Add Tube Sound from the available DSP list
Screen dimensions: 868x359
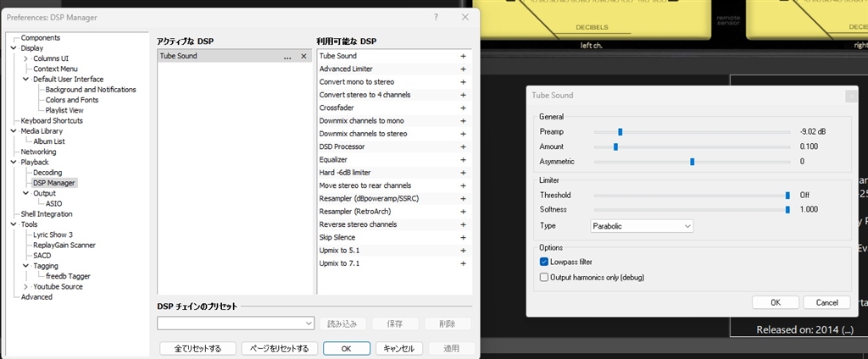[x=463, y=56]
